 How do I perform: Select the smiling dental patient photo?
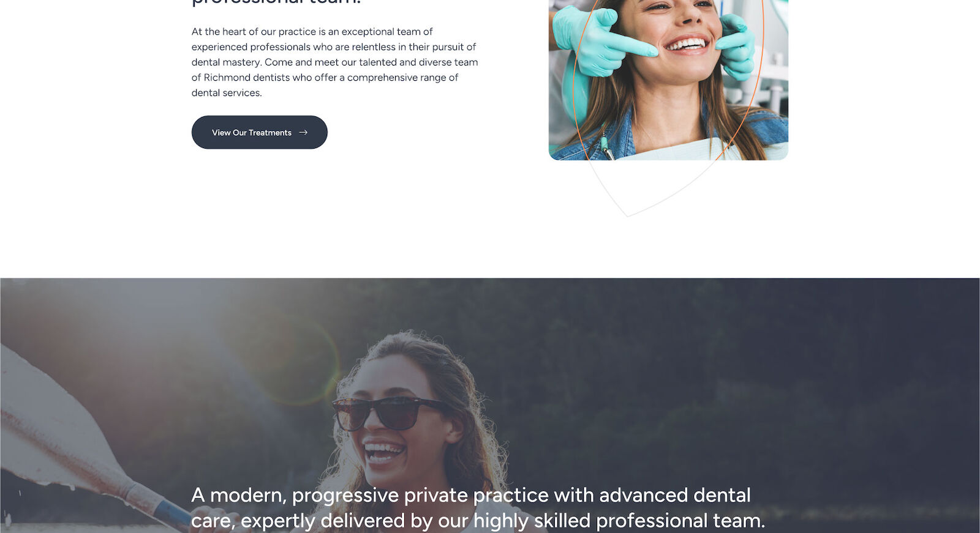click(668, 80)
